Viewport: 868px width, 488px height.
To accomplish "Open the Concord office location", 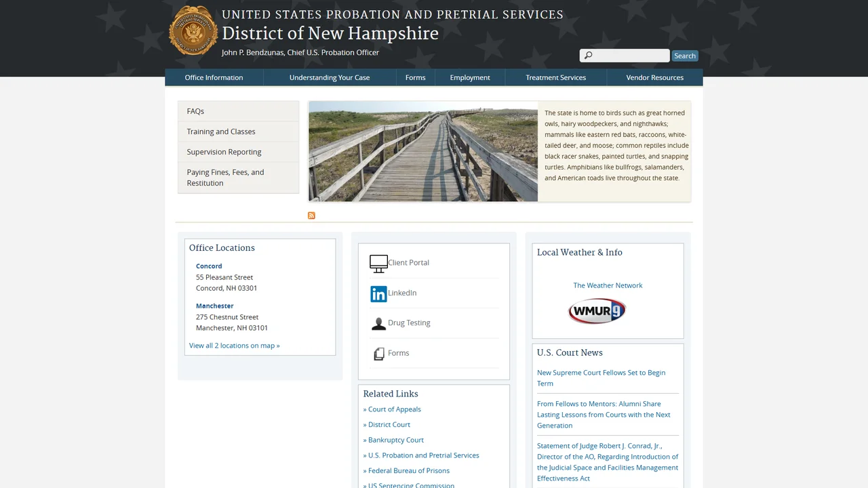I will tap(209, 266).
